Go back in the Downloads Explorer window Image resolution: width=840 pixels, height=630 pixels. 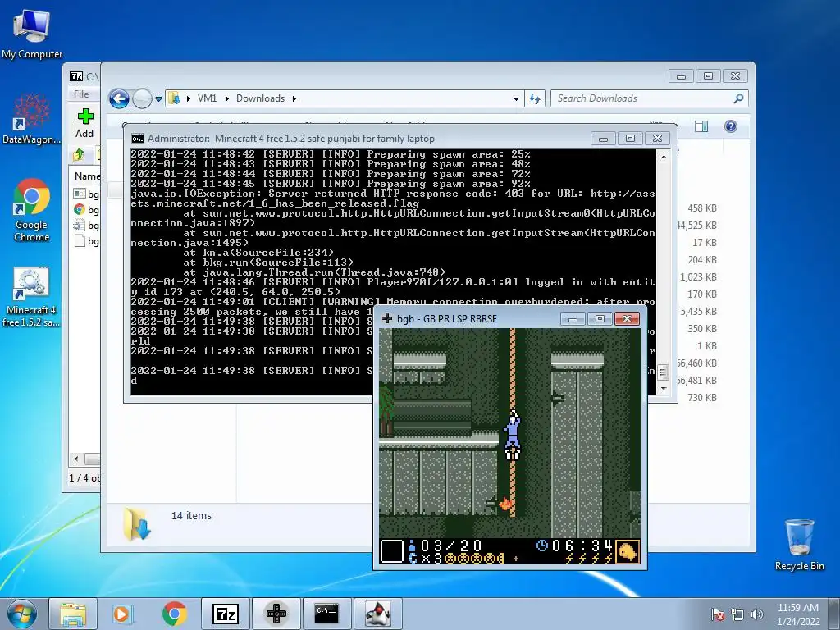pos(119,98)
